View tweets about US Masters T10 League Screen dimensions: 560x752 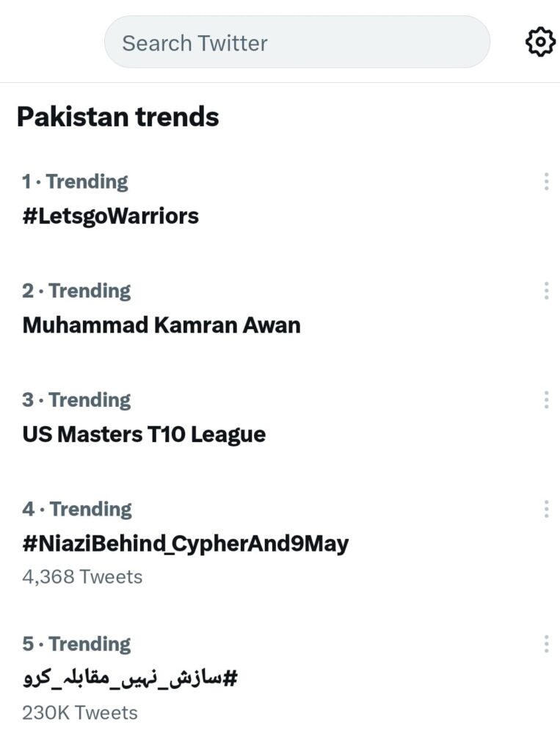tap(145, 434)
